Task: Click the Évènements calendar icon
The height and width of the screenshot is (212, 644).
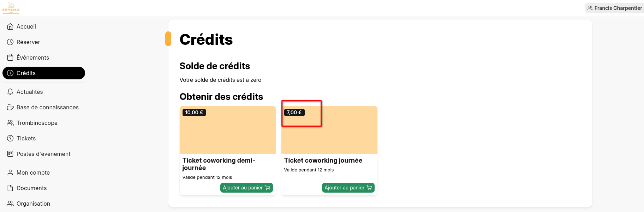Action: 10,57
